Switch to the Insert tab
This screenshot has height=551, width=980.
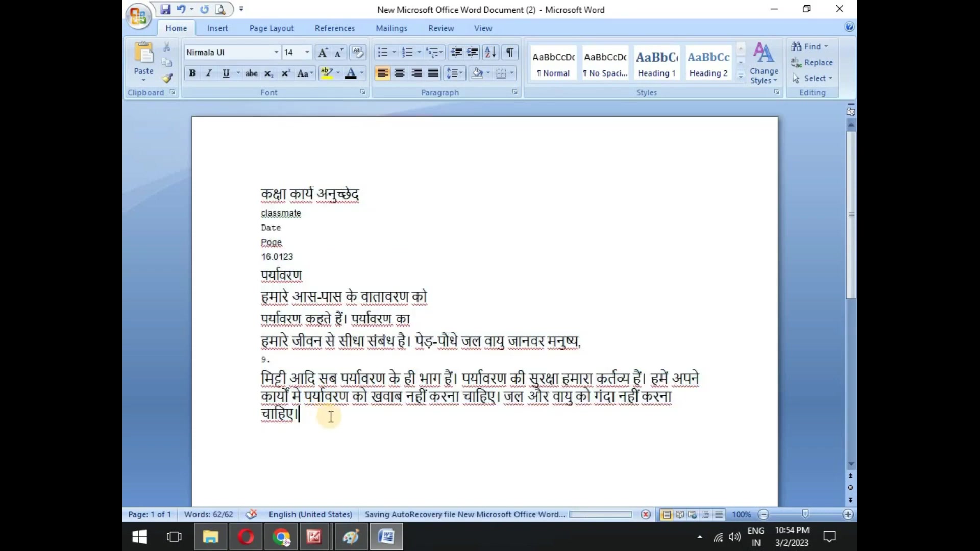[218, 28]
